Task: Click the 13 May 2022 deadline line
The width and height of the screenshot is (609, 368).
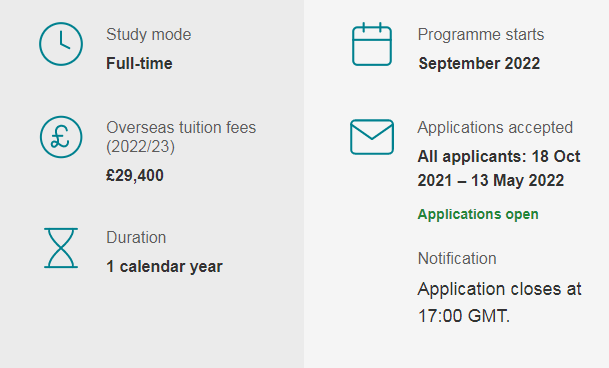Action: point(491,181)
